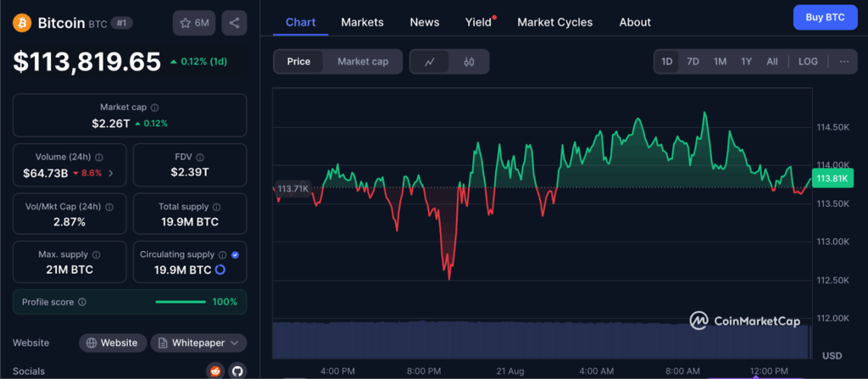Select the 7D time range
The height and width of the screenshot is (379, 868).
coord(693,62)
